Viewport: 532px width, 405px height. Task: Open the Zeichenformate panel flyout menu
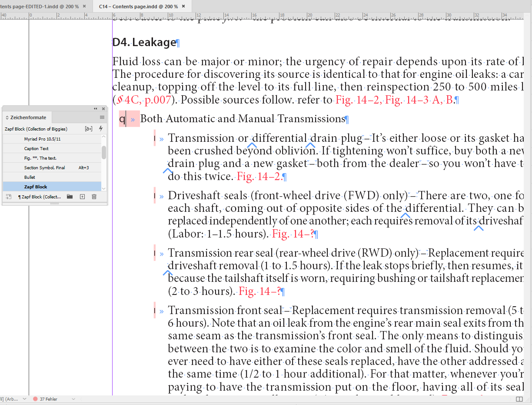(x=102, y=117)
